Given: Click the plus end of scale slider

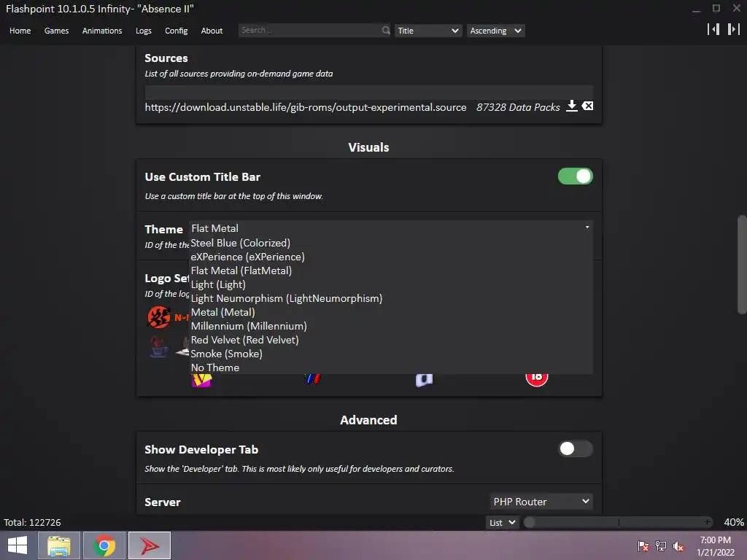Looking at the screenshot, I should [708, 522].
